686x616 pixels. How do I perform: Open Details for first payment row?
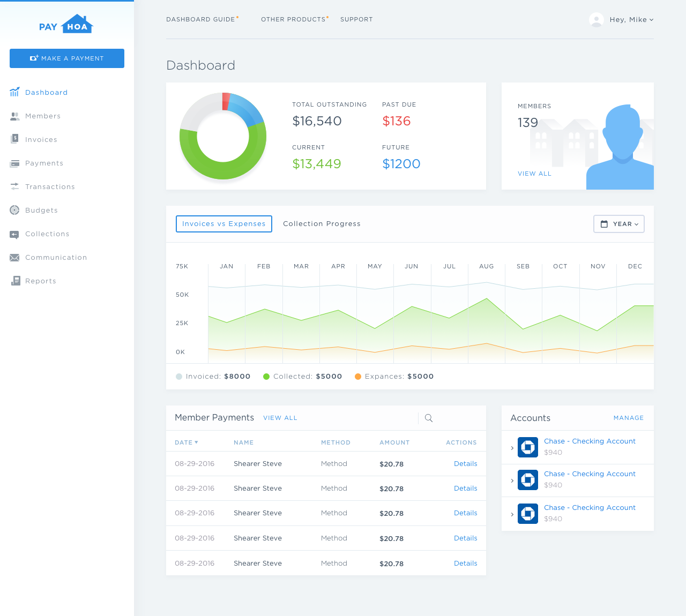pyautogui.click(x=466, y=464)
